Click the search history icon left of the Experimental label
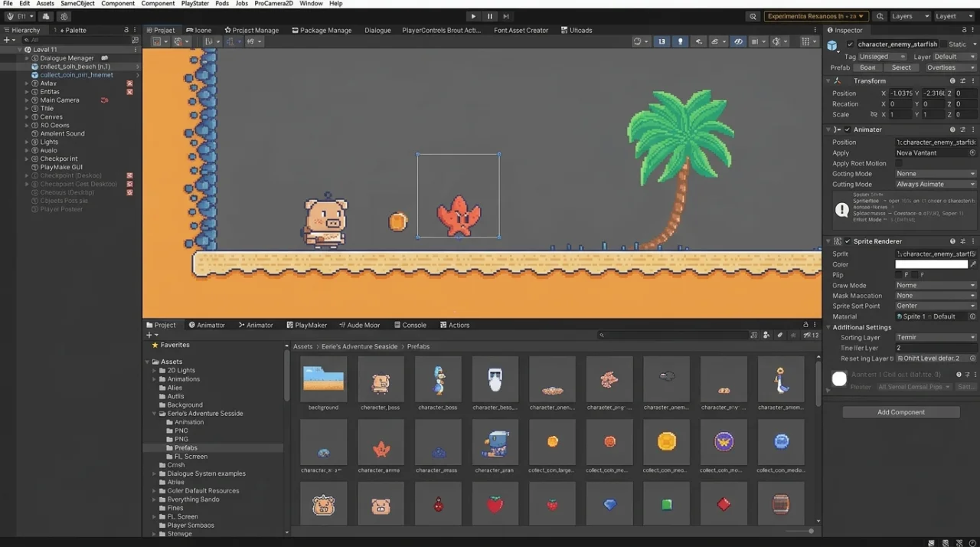 point(753,16)
